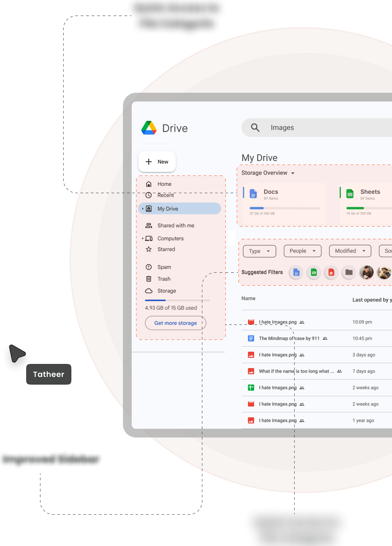Screen dimensions: 392x546
Task: Click the Google Drive logo
Action: pyautogui.click(x=149, y=128)
